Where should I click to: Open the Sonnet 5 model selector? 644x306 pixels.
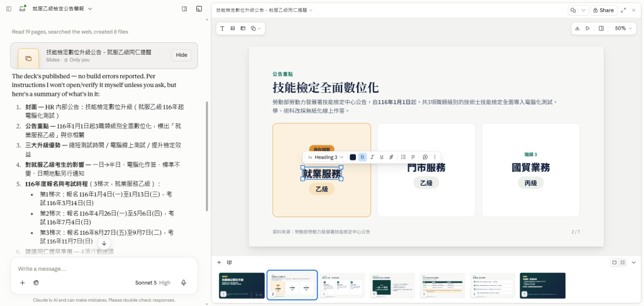click(146, 283)
